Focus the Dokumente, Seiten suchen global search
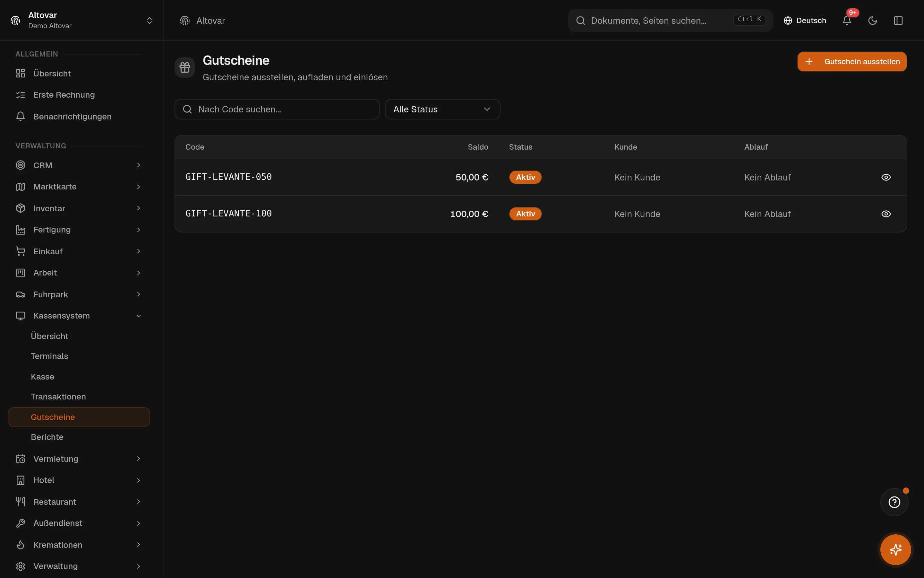 (670, 21)
